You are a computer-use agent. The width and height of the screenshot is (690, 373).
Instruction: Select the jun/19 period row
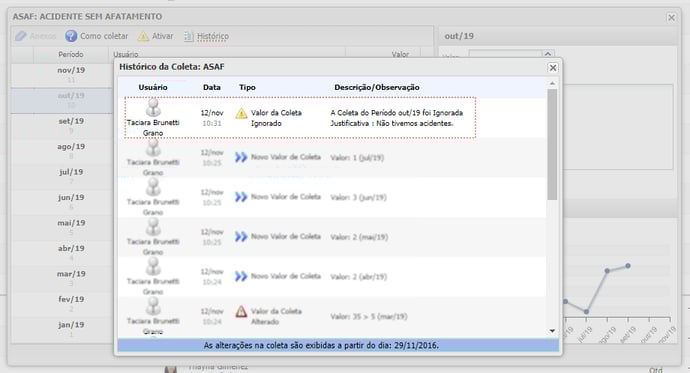[62, 202]
